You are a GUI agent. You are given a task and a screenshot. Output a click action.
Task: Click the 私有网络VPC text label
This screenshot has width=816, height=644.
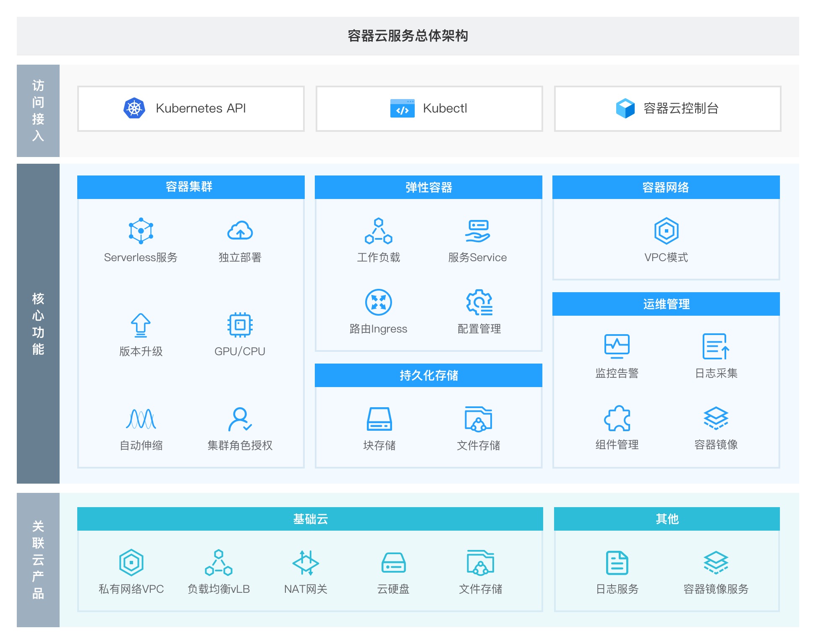(x=131, y=589)
